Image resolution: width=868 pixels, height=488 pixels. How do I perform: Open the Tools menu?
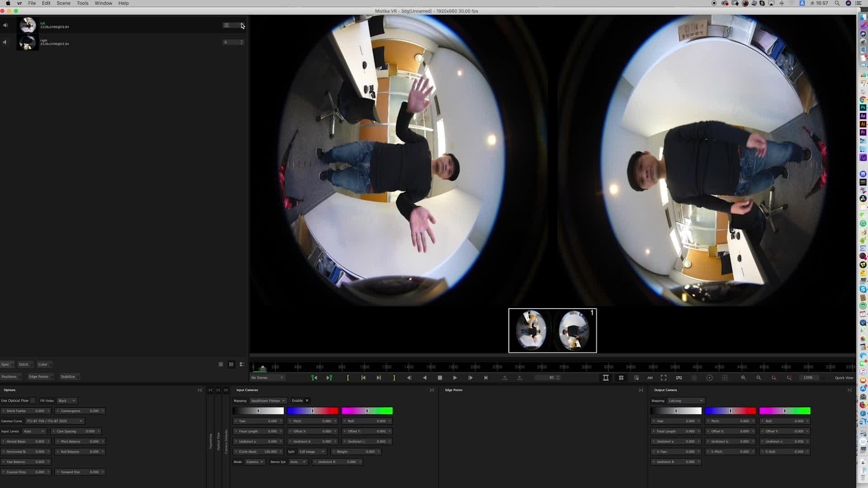pos(82,3)
